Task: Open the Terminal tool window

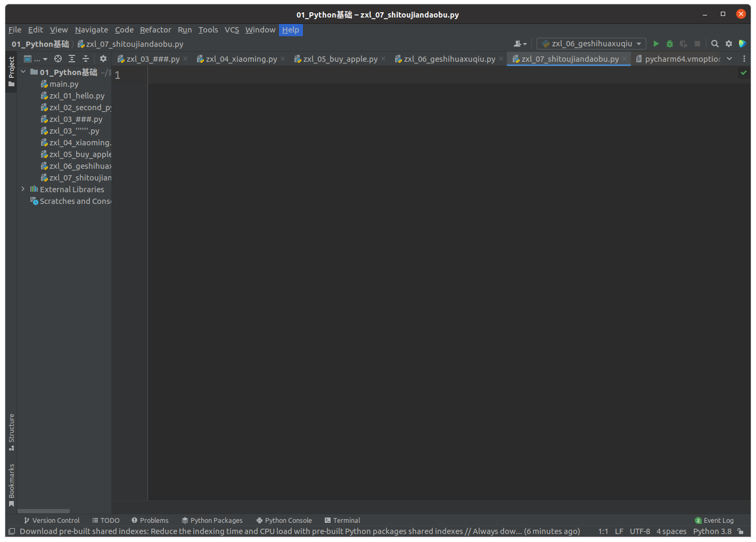Action: [342, 520]
